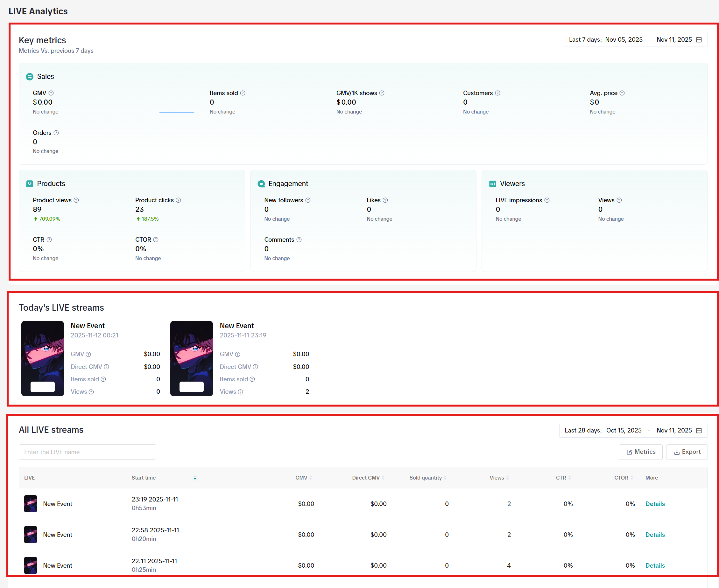Click the help icon next to Avg. price
719x588 pixels.
click(622, 93)
